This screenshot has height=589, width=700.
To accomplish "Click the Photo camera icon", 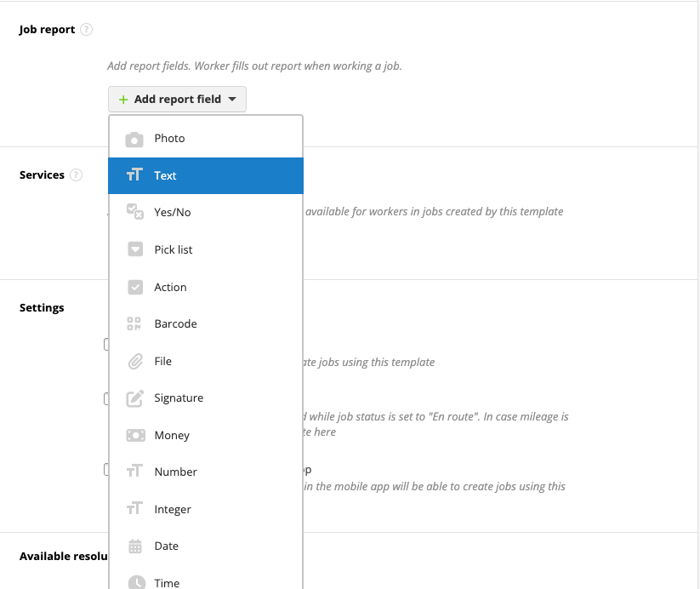I will point(134,139).
